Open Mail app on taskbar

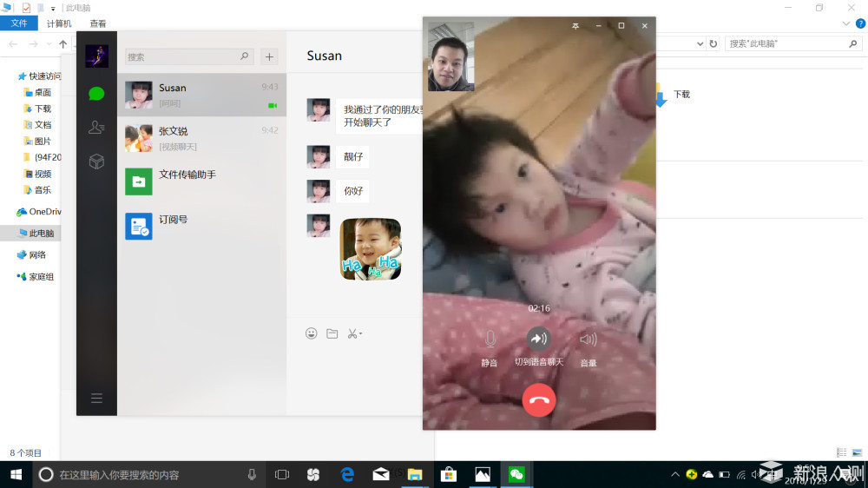[x=381, y=475]
